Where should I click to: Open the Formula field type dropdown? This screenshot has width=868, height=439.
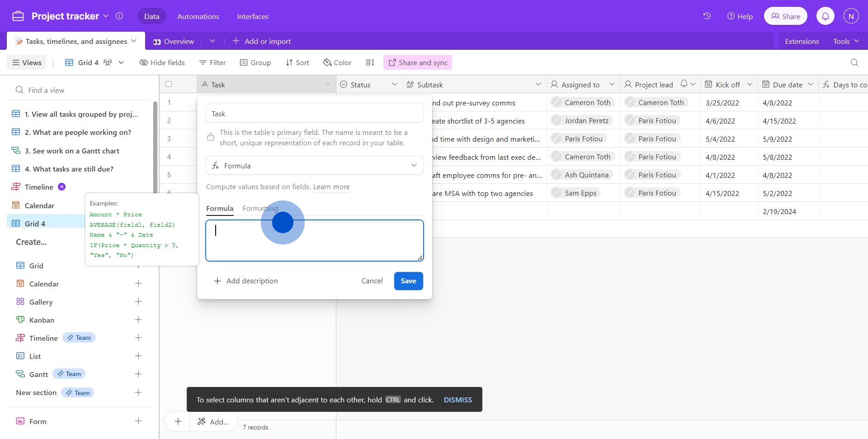click(314, 166)
